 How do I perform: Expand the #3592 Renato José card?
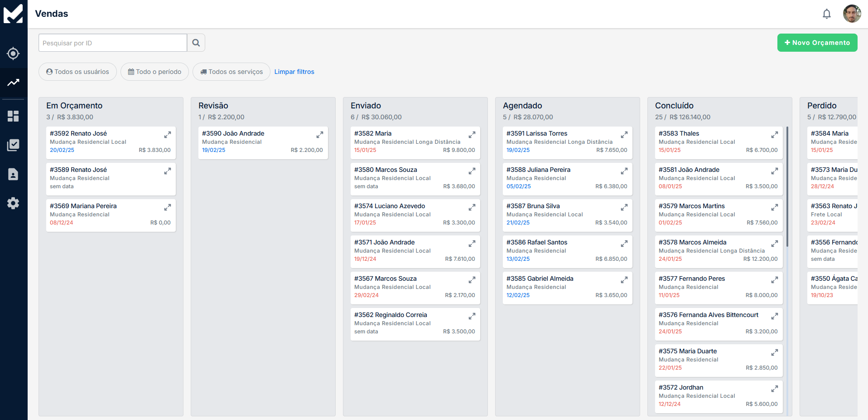click(167, 134)
